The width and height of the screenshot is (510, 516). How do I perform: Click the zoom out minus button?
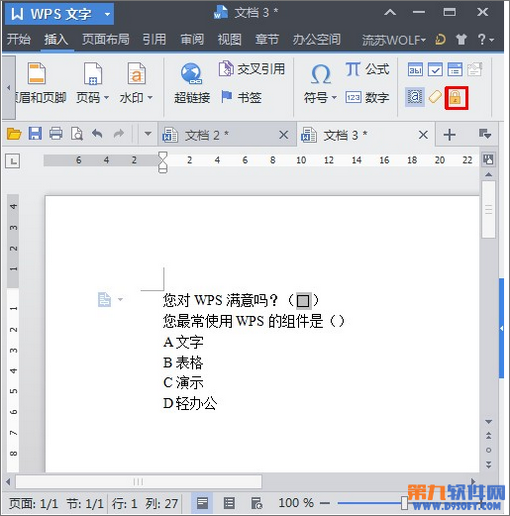[325, 503]
